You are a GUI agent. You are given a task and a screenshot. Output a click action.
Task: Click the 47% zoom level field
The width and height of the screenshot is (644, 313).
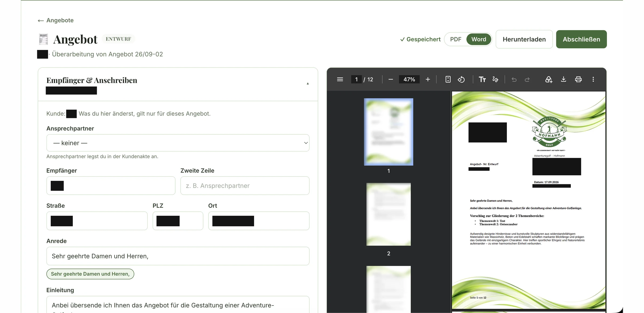pos(409,79)
